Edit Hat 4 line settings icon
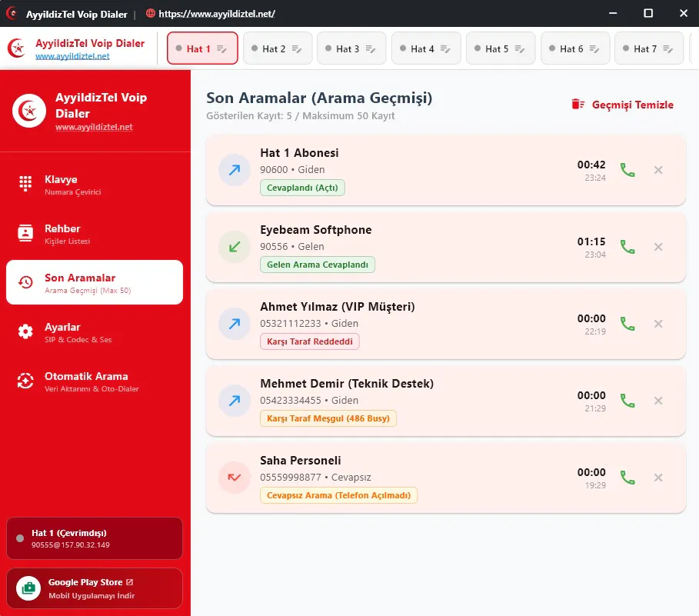This screenshot has width=699, height=616. 445,49
